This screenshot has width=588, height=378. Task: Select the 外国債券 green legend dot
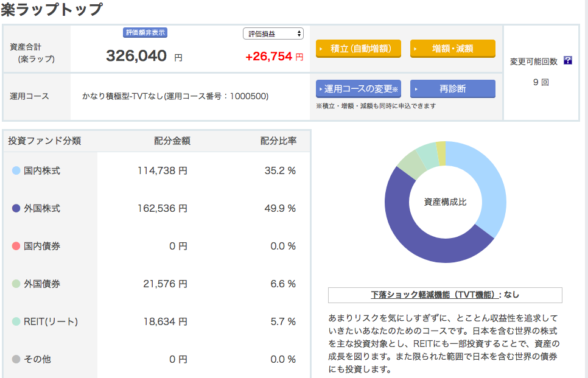(16, 284)
